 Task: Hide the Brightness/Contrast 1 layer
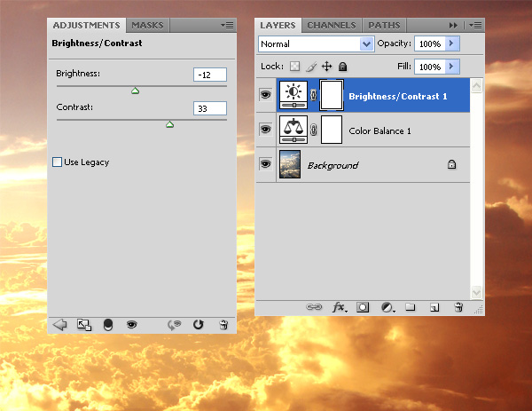pyautogui.click(x=266, y=94)
